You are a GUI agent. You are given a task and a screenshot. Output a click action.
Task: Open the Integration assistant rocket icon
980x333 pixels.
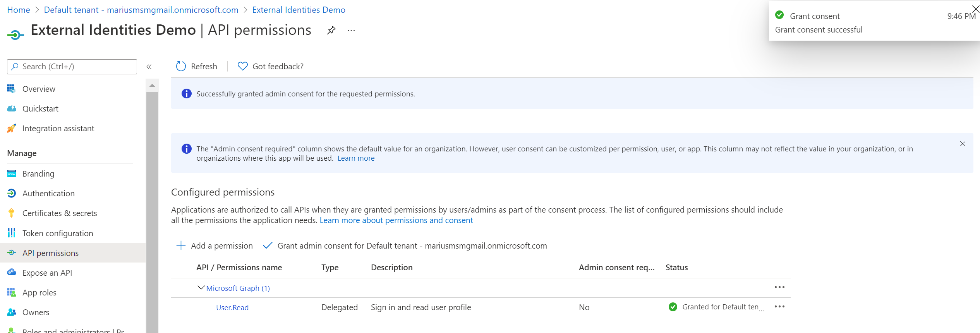tap(12, 129)
